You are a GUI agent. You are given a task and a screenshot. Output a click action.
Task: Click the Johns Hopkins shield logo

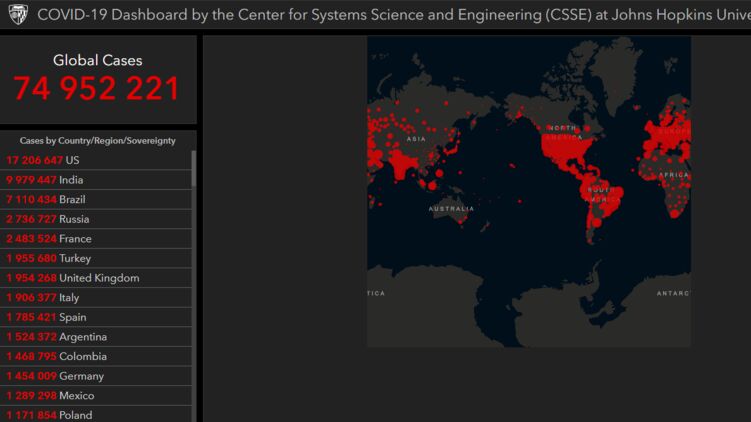(x=18, y=15)
